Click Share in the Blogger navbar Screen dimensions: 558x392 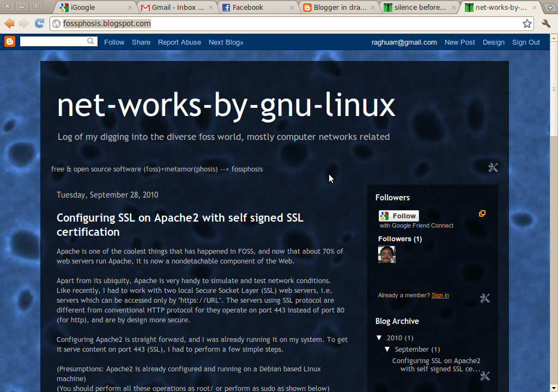click(x=141, y=42)
